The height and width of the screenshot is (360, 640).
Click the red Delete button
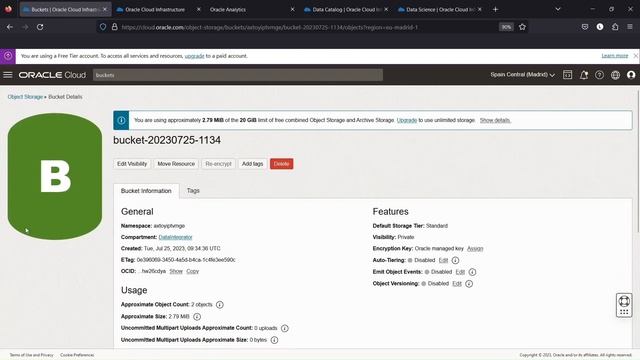point(281,164)
